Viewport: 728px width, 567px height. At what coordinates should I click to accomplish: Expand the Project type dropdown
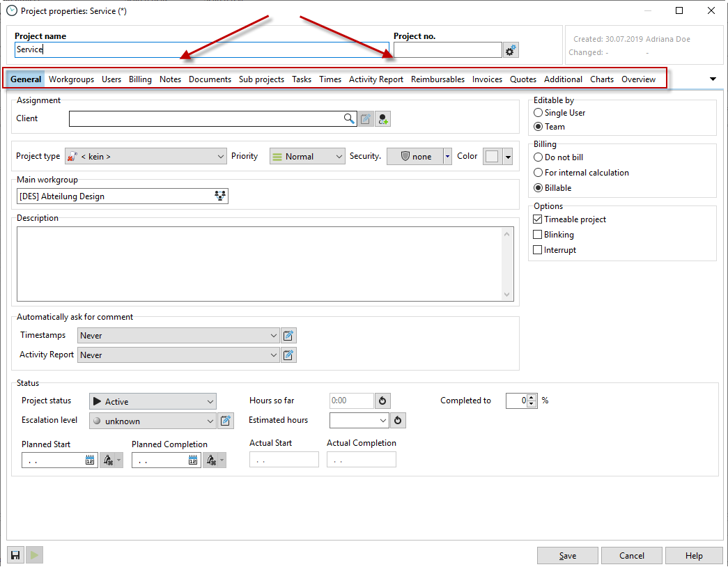pos(146,157)
